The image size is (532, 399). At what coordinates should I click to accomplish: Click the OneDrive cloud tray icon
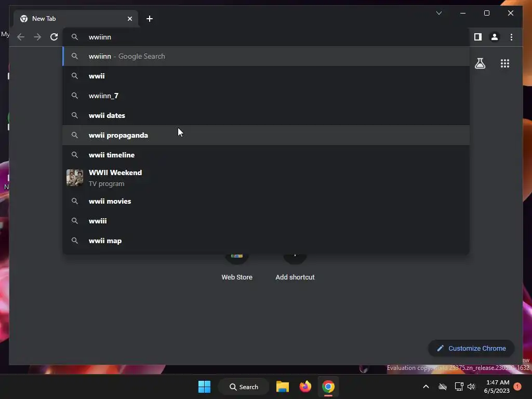(443, 387)
